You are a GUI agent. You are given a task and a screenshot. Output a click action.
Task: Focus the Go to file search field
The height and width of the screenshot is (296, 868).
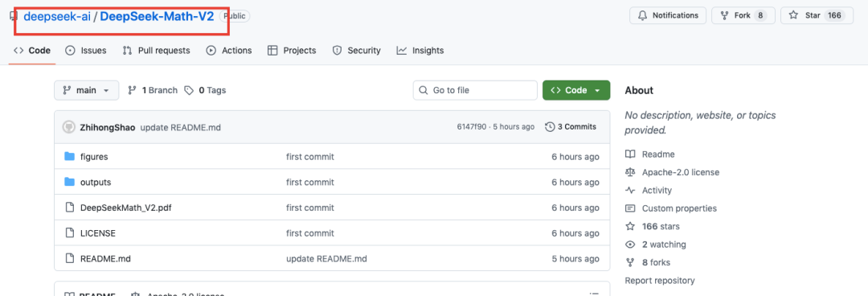coord(475,90)
